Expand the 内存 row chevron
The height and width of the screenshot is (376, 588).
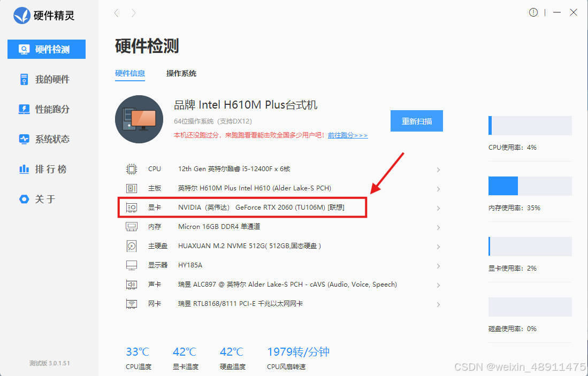coord(438,227)
